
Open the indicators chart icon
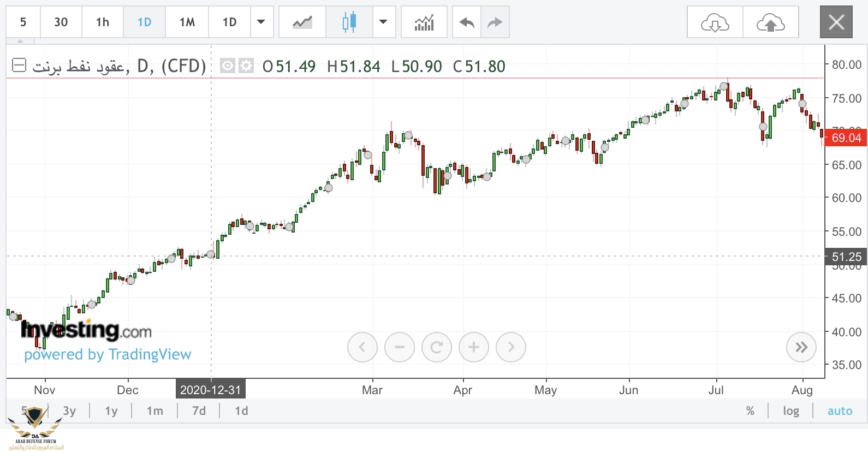(x=424, y=22)
